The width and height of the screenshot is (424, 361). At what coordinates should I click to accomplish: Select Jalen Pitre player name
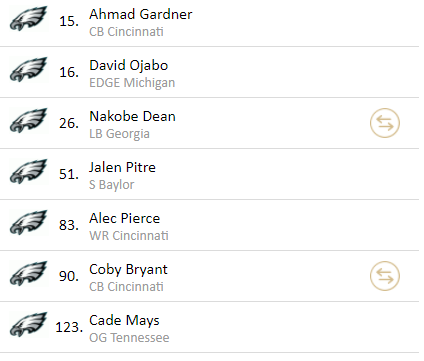[x=122, y=167]
